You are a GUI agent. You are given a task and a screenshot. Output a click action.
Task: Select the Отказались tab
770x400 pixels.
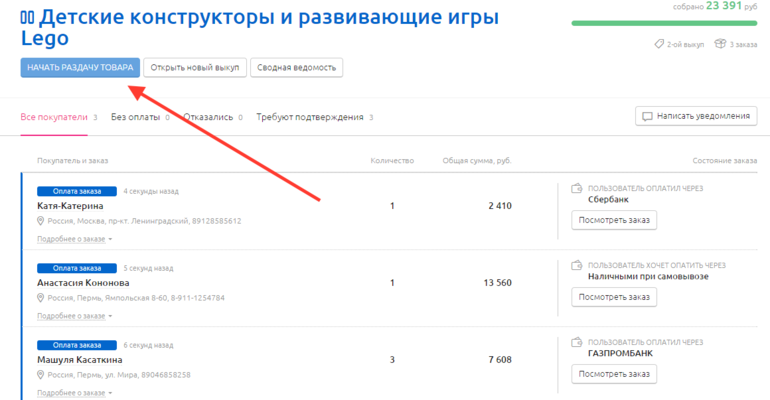pyautogui.click(x=208, y=117)
